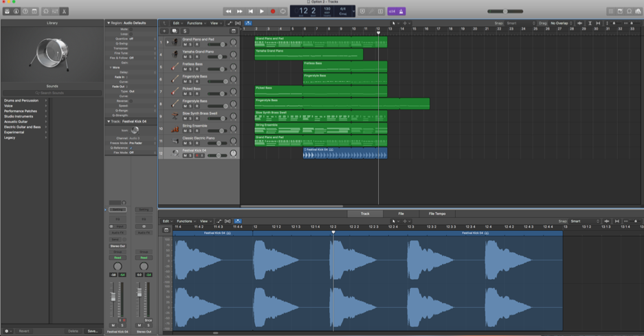Click the Search Sounds field in Library

tap(52, 93)
